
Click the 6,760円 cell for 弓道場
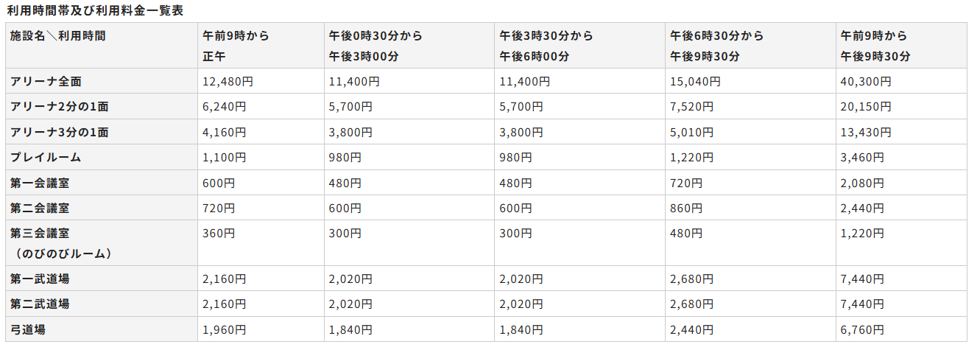[x=863, y=329]
